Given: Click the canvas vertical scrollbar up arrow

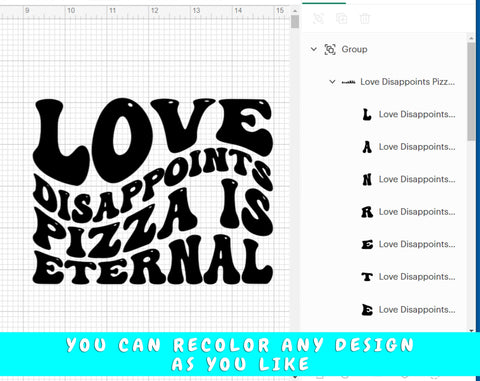Looking at the screenshot, I should click(x=295, y=11).
